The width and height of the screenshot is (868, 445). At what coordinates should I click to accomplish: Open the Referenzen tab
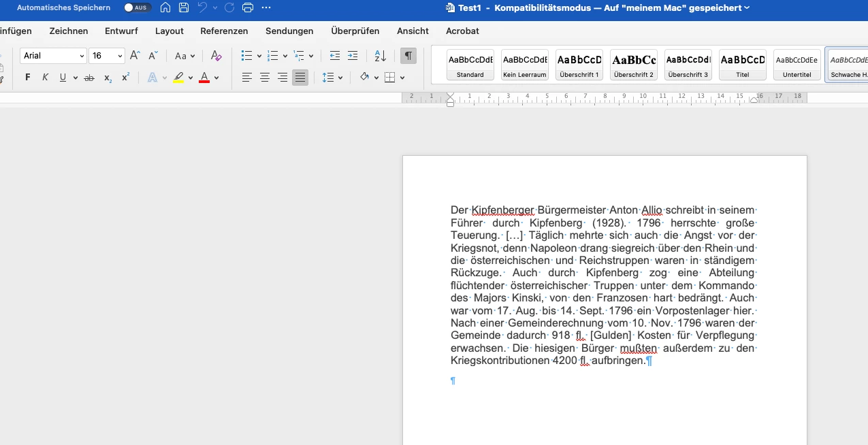pyautogui.click(x=224, y=31)
